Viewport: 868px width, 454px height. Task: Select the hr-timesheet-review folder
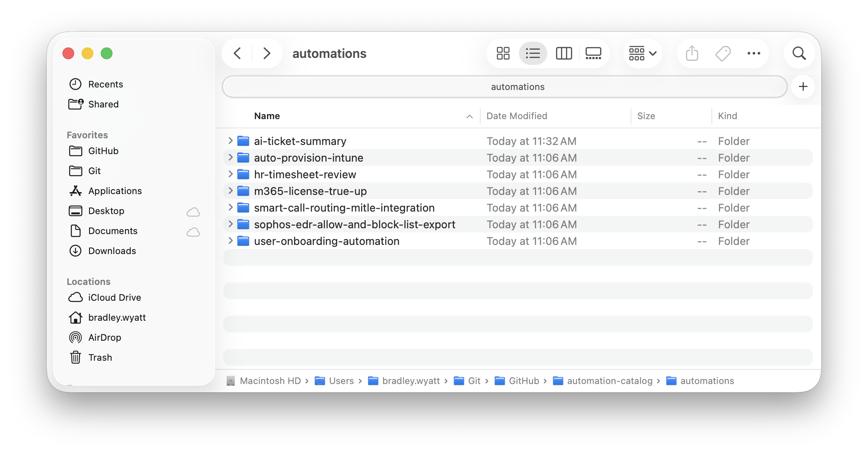click(305, 175)
